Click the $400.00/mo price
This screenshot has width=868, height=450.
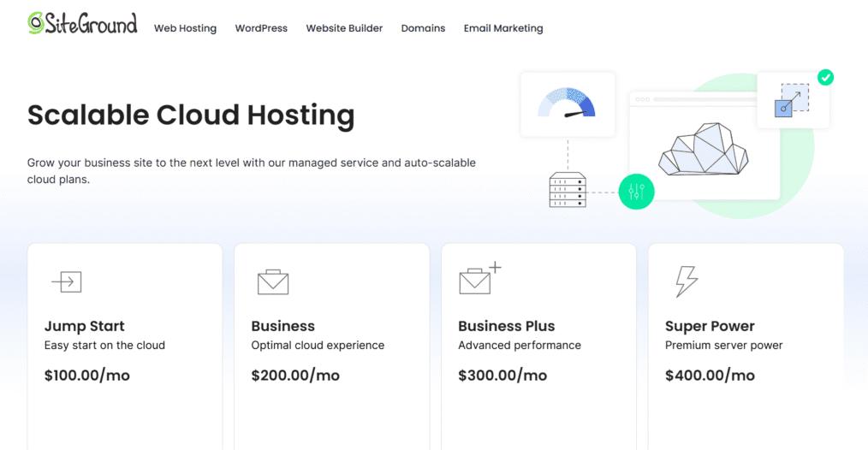click(x=710, y=376)
